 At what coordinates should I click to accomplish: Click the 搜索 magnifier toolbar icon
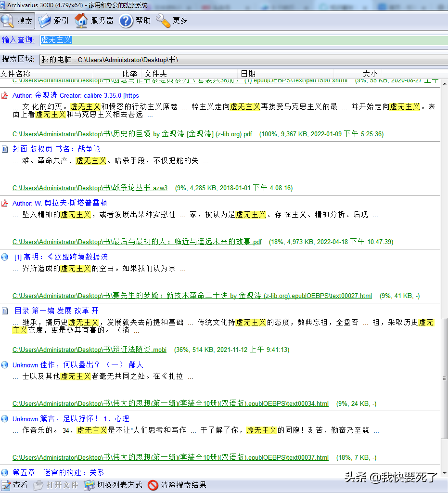tap(7, 21)
